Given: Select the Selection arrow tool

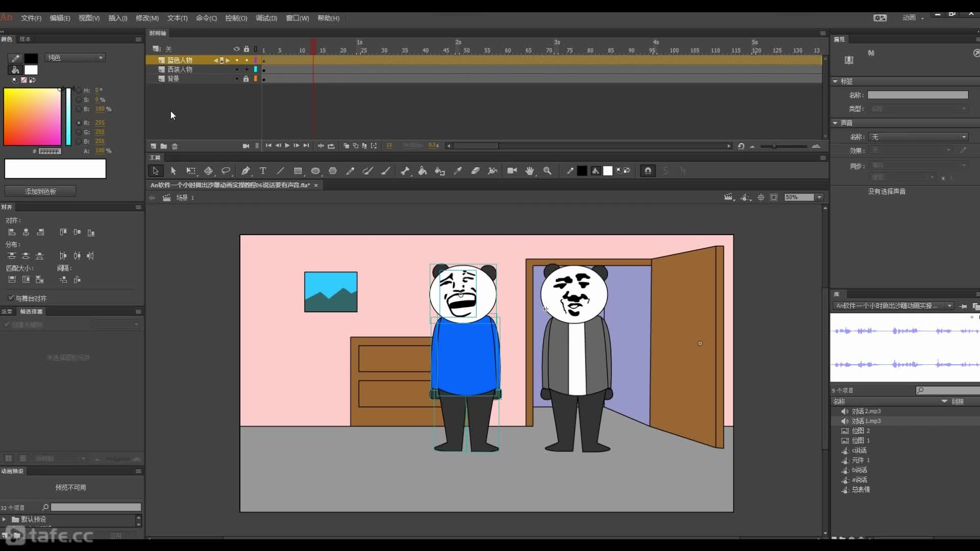Looking at the screenshot, I should click(x=156, y=171).
